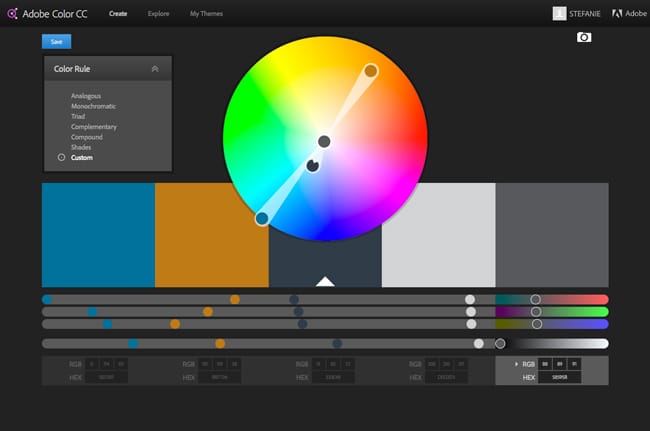Click the Save button
This screenshot has width=650, height=431.
pyautogui.click(x=56, y=41)
